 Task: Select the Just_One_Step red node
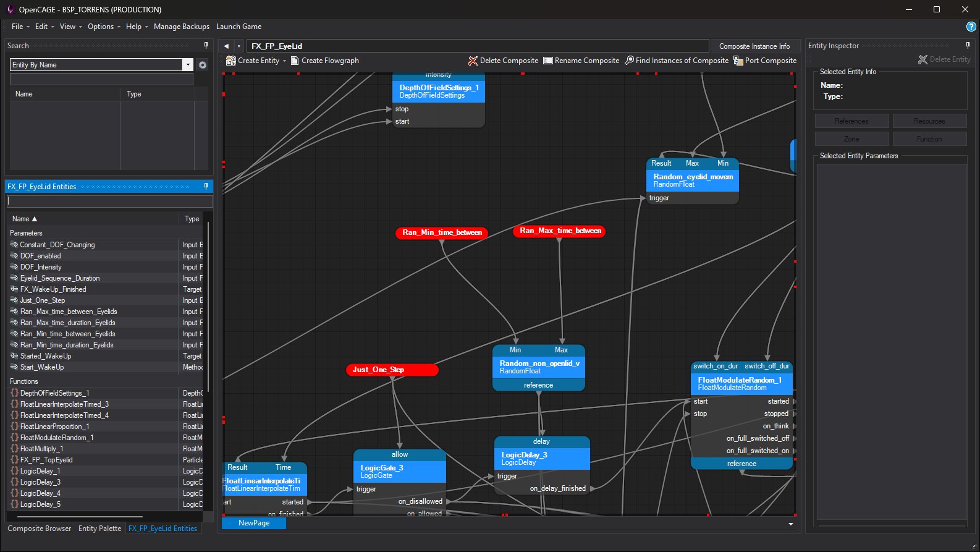point(392,370)
